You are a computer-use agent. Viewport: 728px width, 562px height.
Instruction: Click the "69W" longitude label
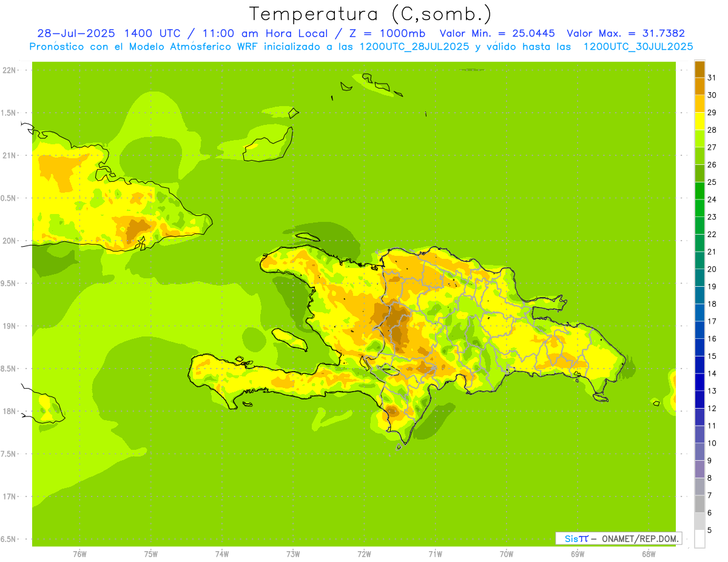tap(578, 554)
